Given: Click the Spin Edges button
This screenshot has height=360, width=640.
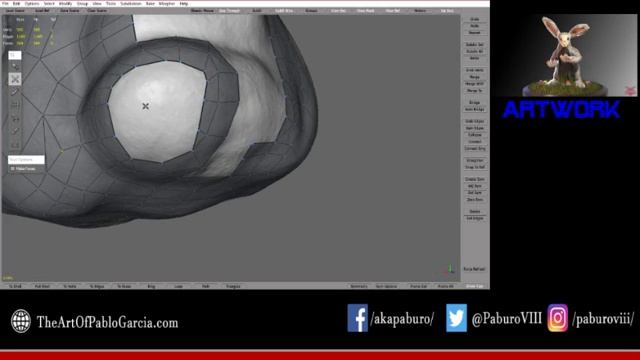Looking at the screenshot, I should click(475, 128).
